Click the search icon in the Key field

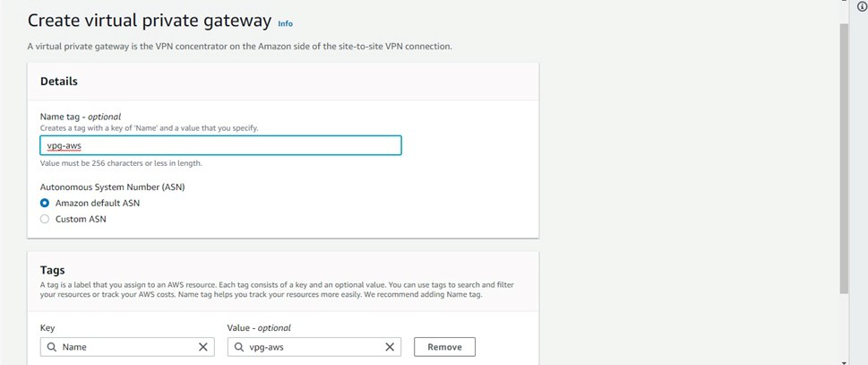52,347
